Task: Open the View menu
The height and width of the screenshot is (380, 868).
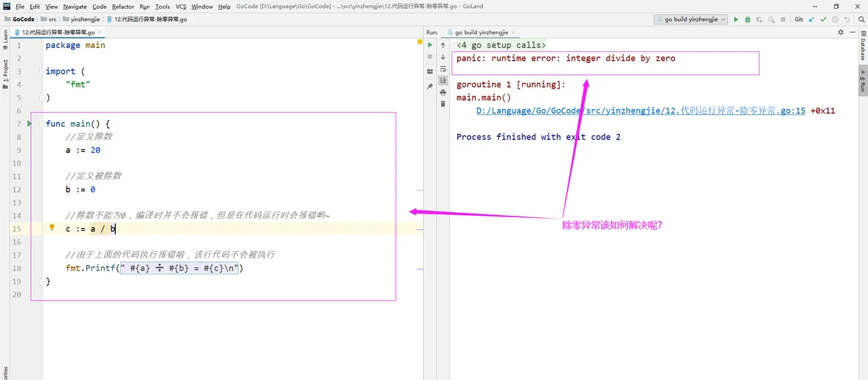Action: [51, 7]
